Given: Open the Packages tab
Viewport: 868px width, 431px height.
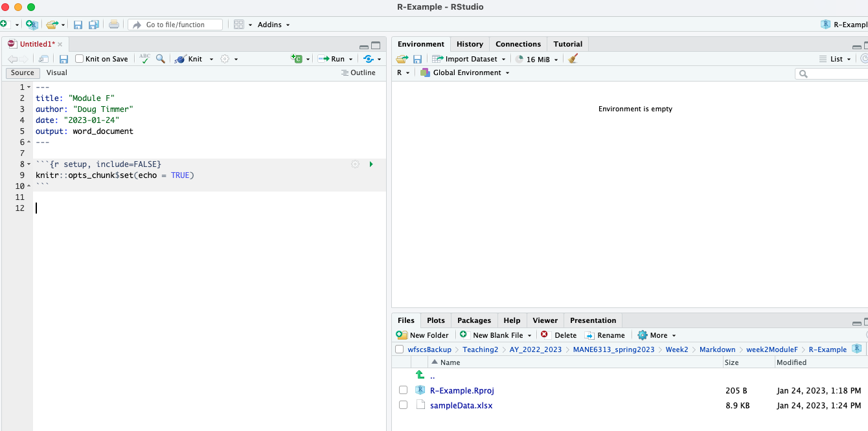Looking at the screenshot, I should (x=474, y=320).
